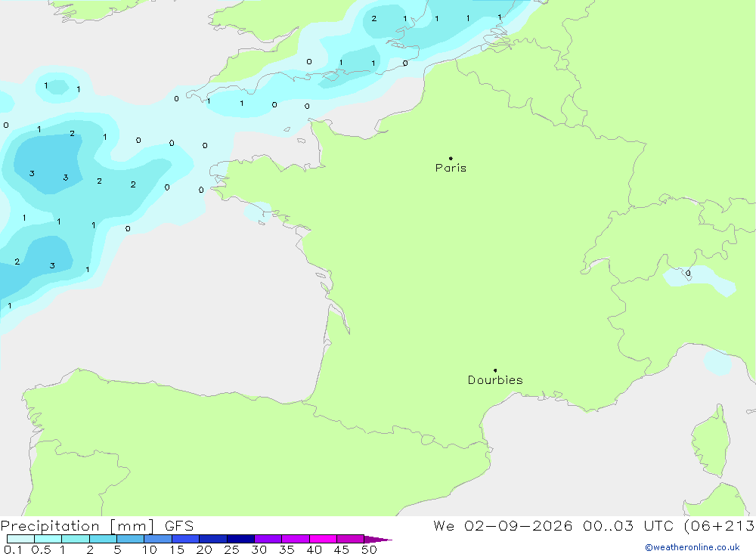Click the '00..03 UTC' time text
The width and height of the screenshot is (756, 554).
pos(629,526)
